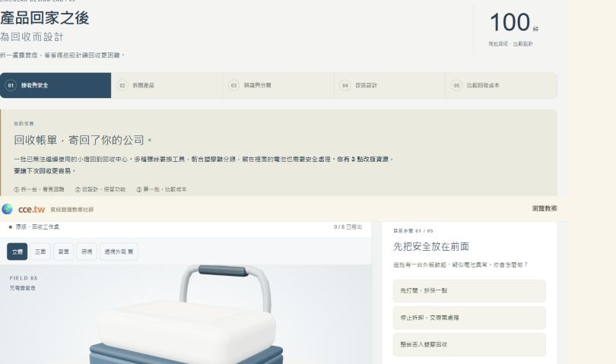This screenshot has width=616, height=364.
Task: Click the blue lamp base model
Action: [186, 356]
